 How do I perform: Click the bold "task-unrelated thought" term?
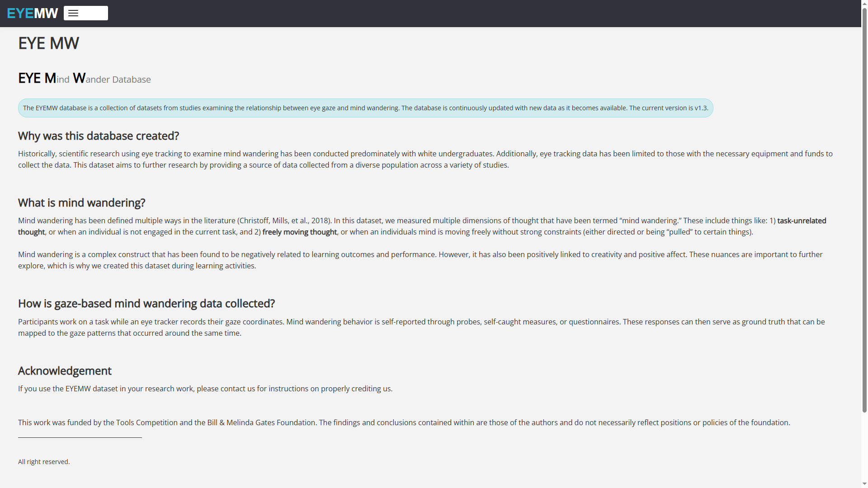point(801,221)
